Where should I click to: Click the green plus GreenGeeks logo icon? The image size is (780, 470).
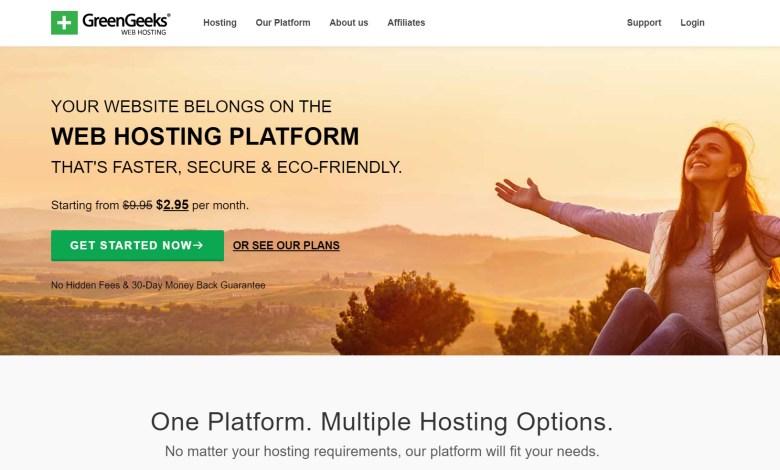[x=64, y=23]
